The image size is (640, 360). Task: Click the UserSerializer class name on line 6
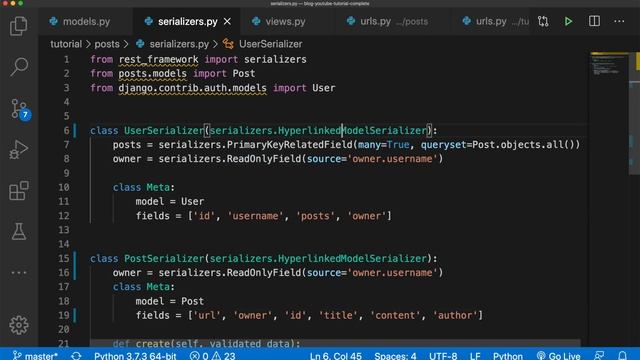click(164, 131)
